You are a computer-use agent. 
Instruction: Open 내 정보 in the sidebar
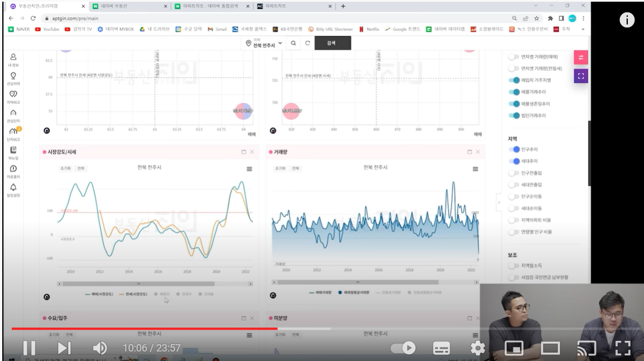tap(13, 59)
